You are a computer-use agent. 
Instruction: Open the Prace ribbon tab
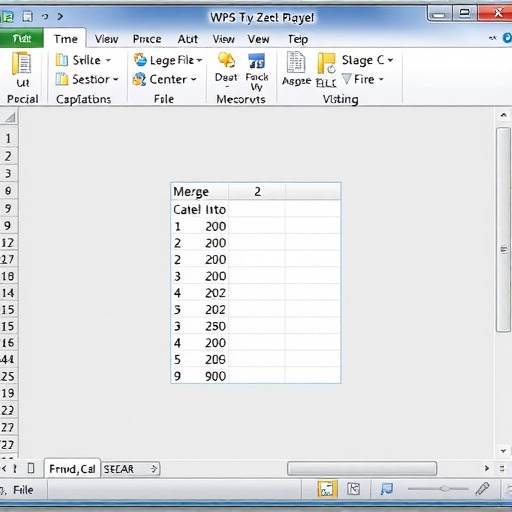click(x=147, y=39)
